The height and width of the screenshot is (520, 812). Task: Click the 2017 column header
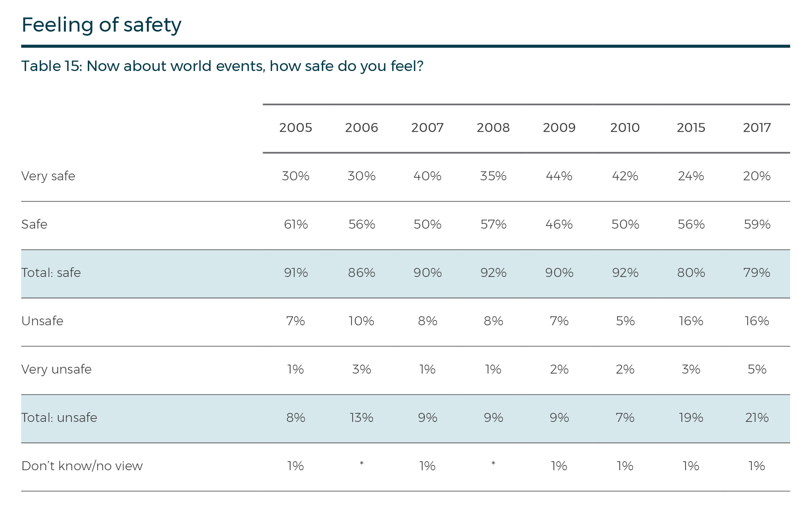[757, 128]
